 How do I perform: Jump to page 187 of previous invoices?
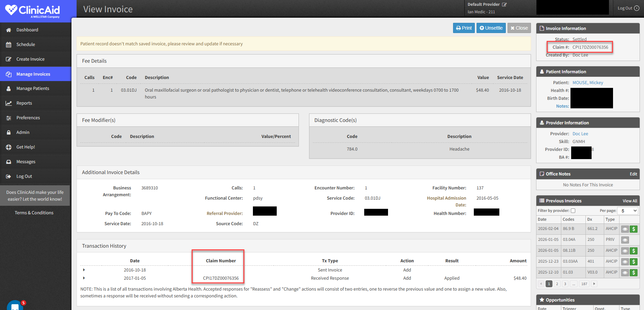(584, 284)
